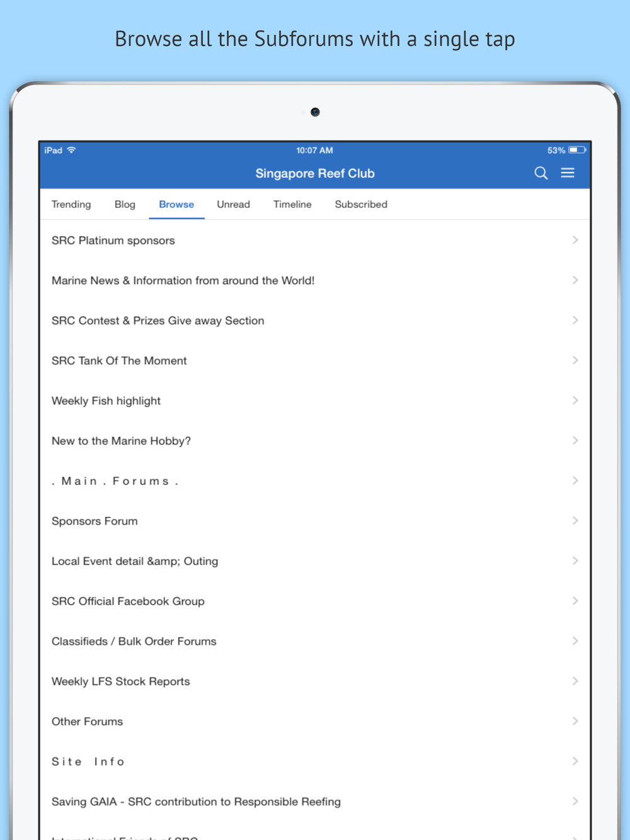
Task: Expand chevron for Site Info row
Action: [575, 761]
